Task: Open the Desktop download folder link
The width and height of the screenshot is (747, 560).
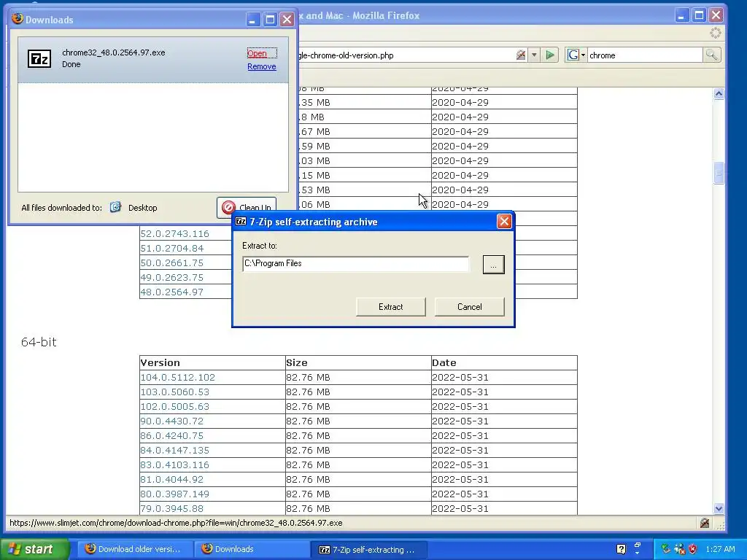Action: [142, 208]
